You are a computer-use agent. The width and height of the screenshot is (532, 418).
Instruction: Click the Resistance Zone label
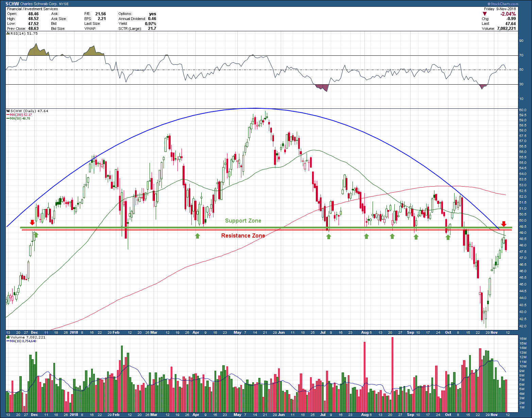(x=243, y=236)
